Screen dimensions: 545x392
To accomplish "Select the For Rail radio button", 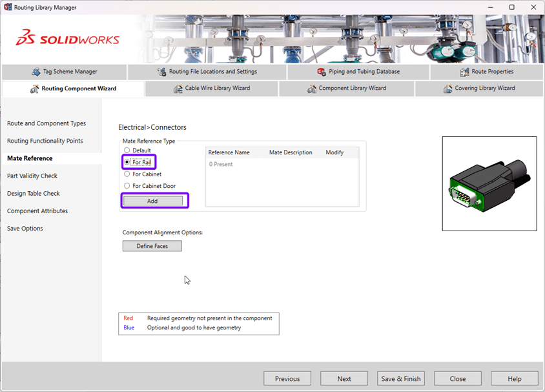I will pos(127,162).
